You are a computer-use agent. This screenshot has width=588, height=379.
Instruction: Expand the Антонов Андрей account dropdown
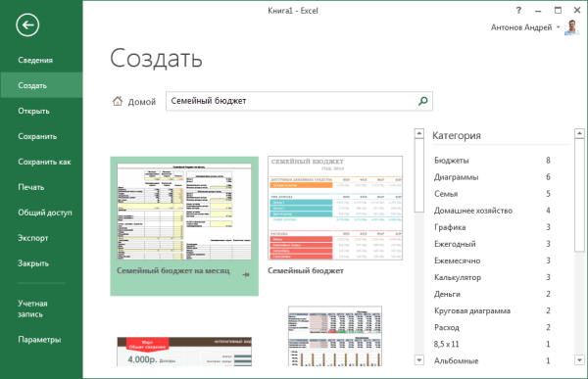tap(558, 27)
